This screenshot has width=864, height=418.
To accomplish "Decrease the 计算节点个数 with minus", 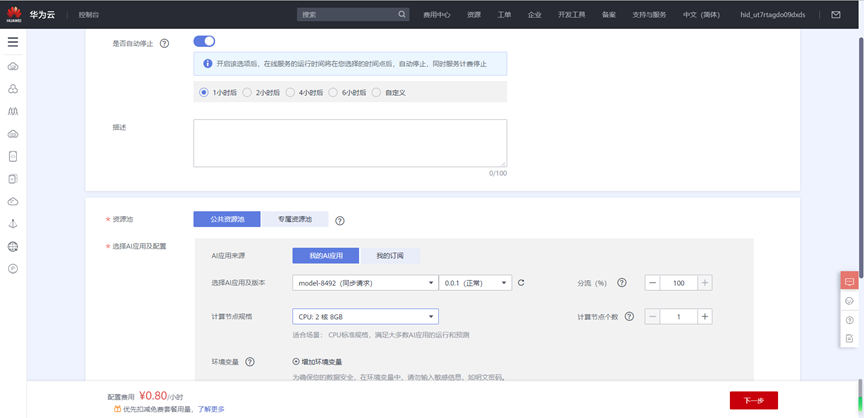I will coord(652,317).
